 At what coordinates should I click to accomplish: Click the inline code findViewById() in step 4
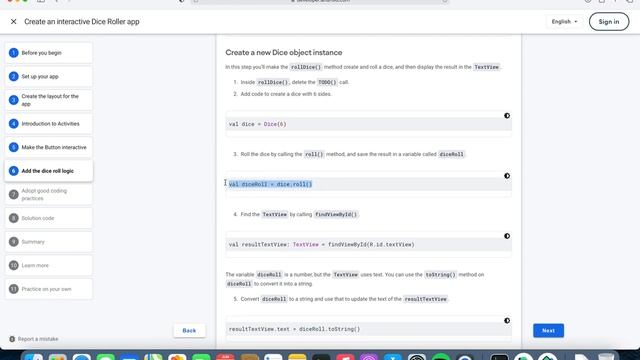click(x=336, y=215)
